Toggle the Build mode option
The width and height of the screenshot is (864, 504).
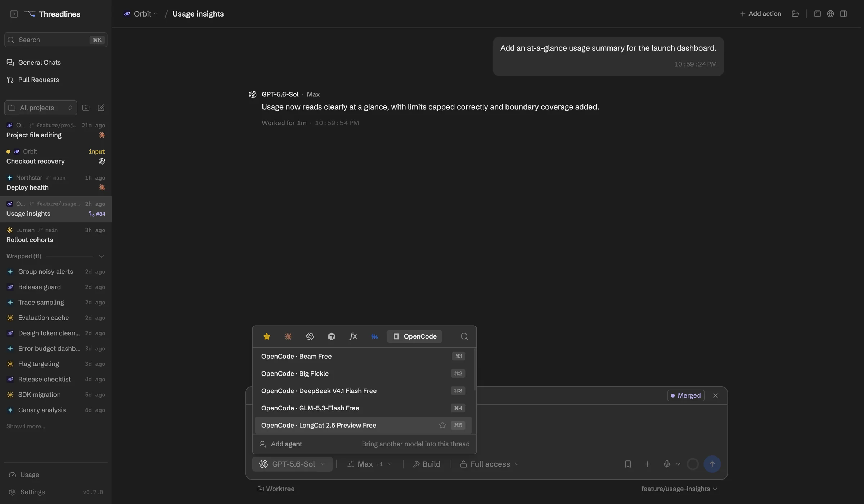coord(427,464)
